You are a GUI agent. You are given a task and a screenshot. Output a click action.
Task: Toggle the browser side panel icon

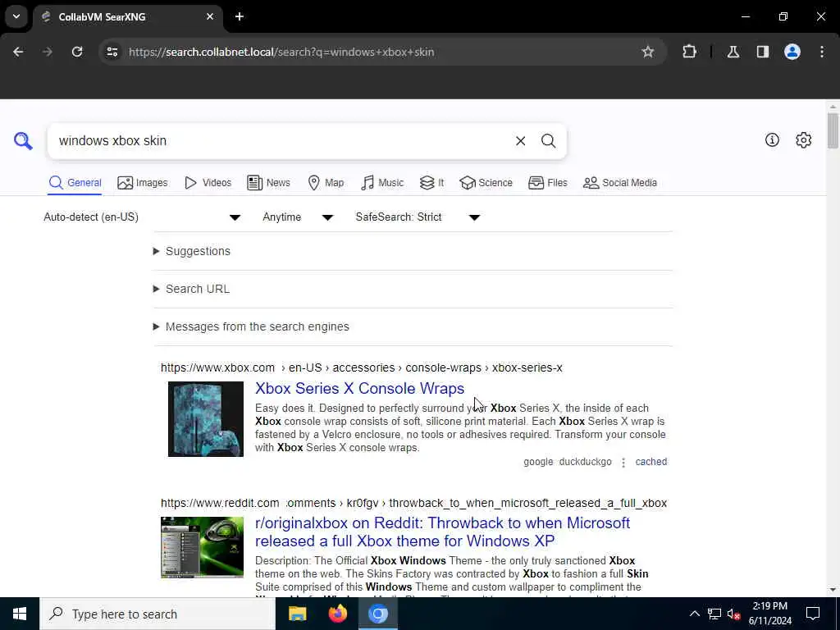(762, 52)
